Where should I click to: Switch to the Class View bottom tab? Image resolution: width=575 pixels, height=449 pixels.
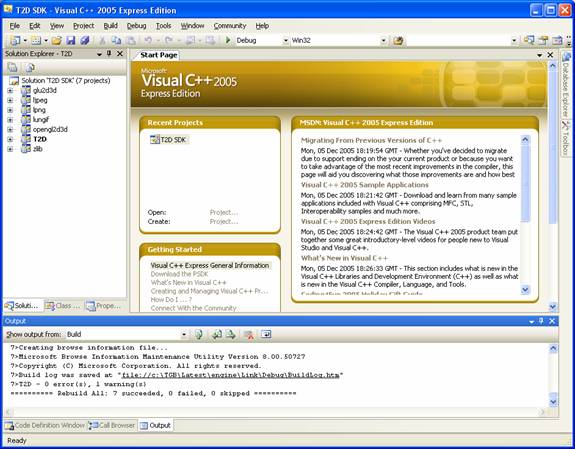pyautogui.click(x=62, y=306)
